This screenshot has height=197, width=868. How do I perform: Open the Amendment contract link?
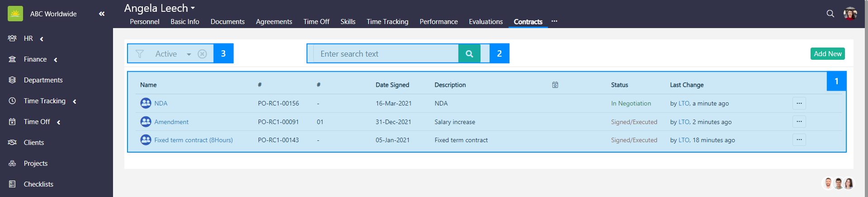tap(171, 122)
